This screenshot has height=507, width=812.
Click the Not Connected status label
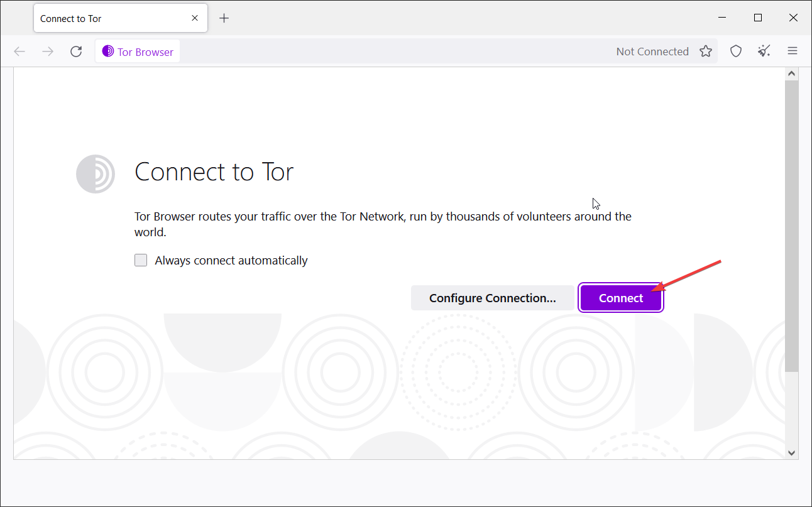point(652,52)
